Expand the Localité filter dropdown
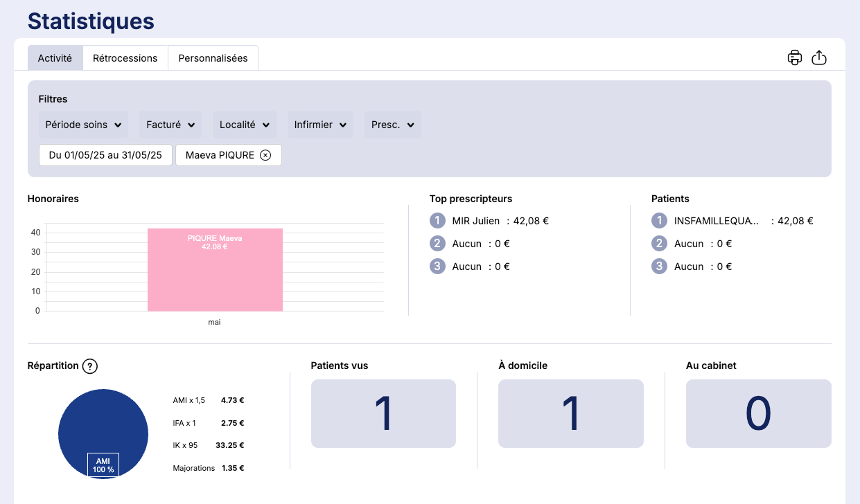The width and height of the screenshot is (860, 504). tap(244, 125)
